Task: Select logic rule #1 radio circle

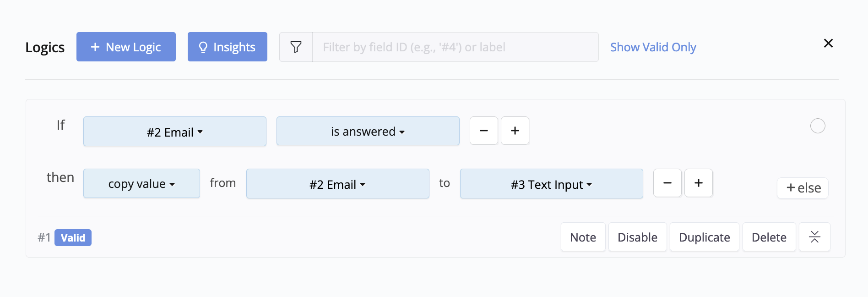Action: [x=818, y=126]
